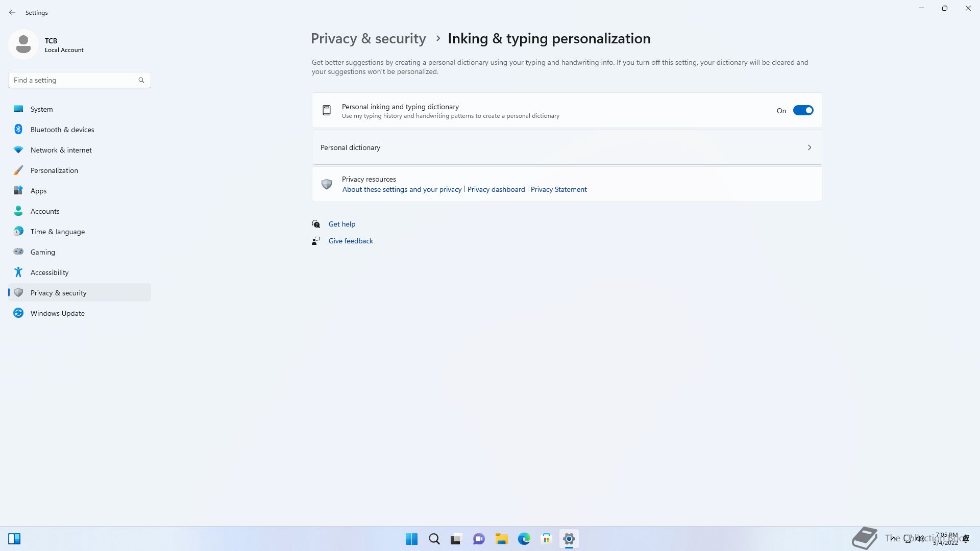
Task: Click the TCB Local Account name
Action: (x=64, y=45)
